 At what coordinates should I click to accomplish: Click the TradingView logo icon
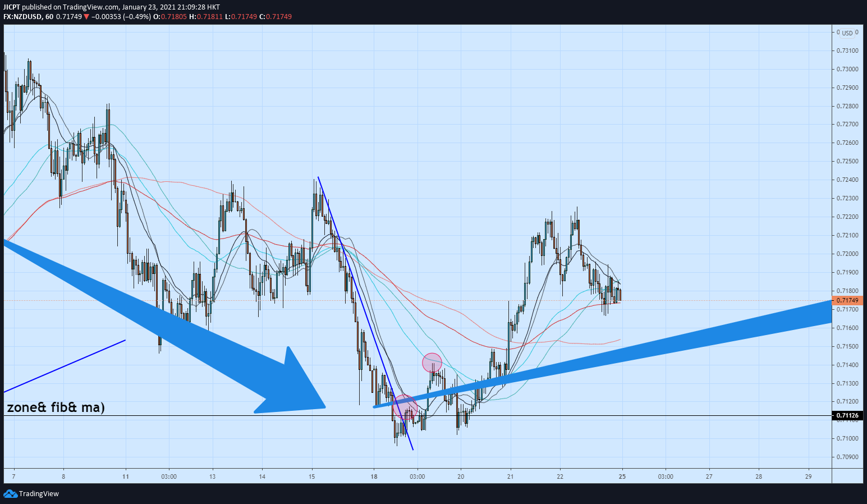coord(10,493)
